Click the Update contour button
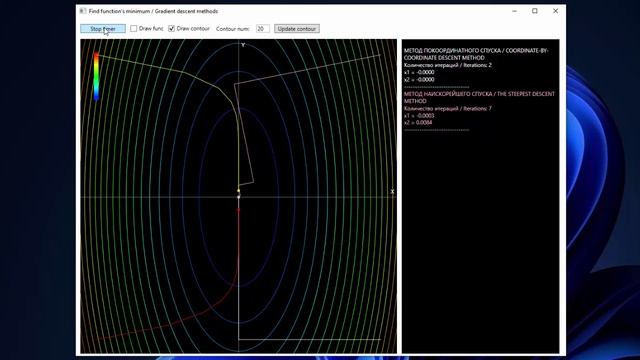This screenshot has width=640, height=360. (x=297, y=29)
